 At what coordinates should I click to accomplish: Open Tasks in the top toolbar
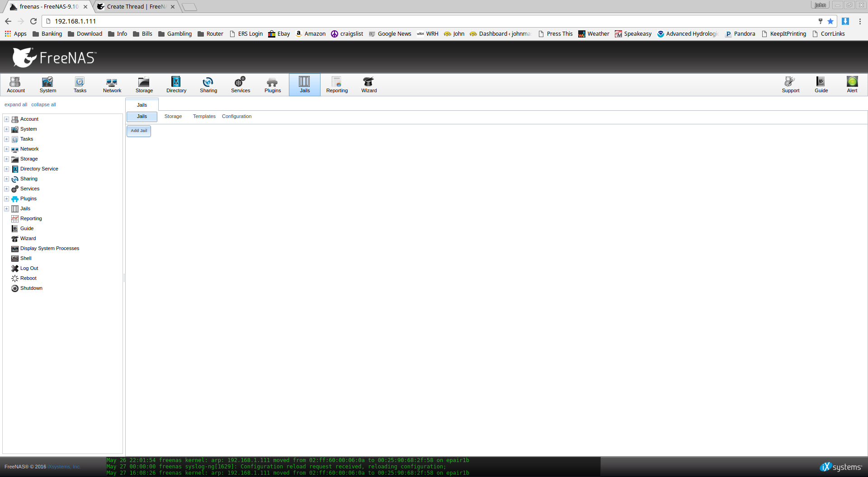click(80, 85)
